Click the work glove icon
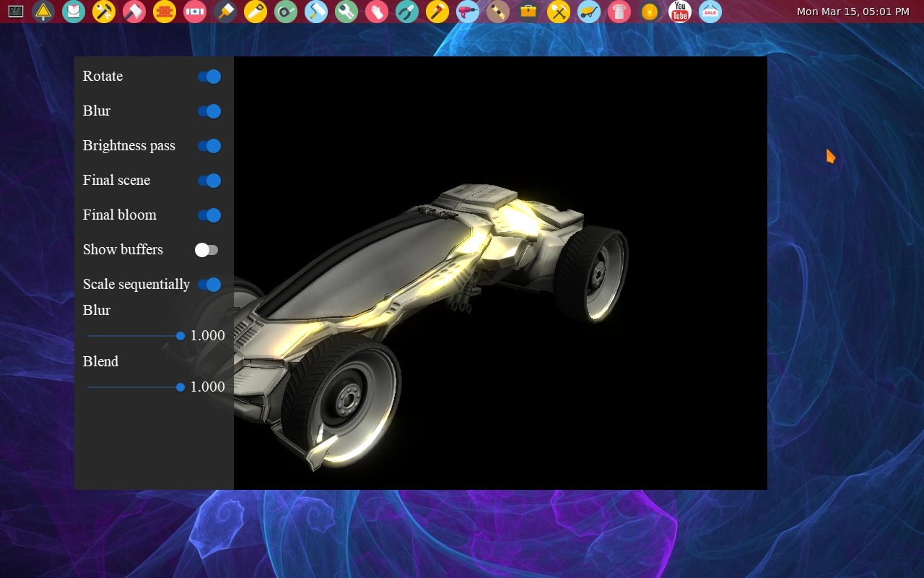The height and width of the screenshot is (578, 924). click(377, 12)
